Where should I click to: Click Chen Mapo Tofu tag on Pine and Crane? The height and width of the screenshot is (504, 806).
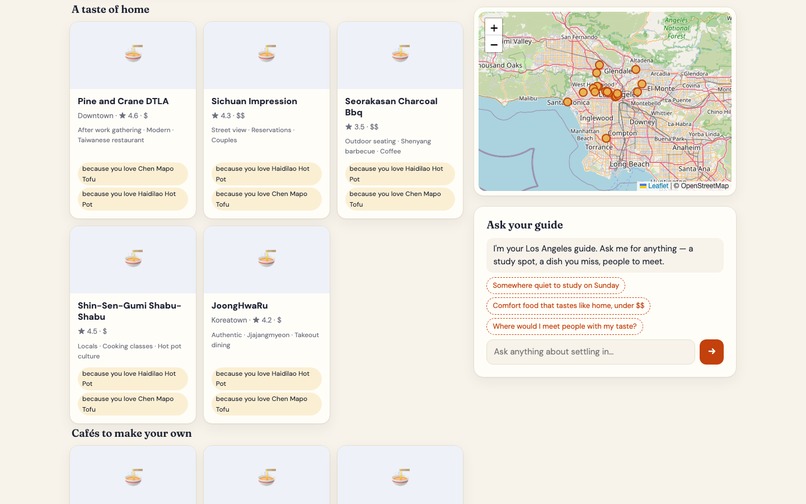[133, 174]
